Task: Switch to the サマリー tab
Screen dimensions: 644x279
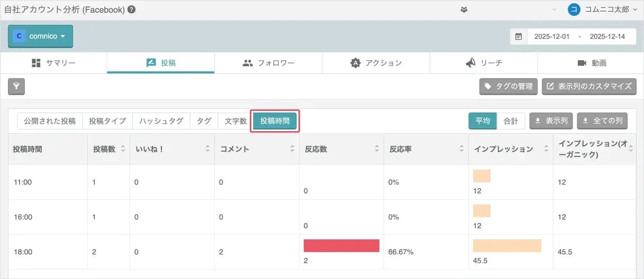Action: [x=53, y=63]
